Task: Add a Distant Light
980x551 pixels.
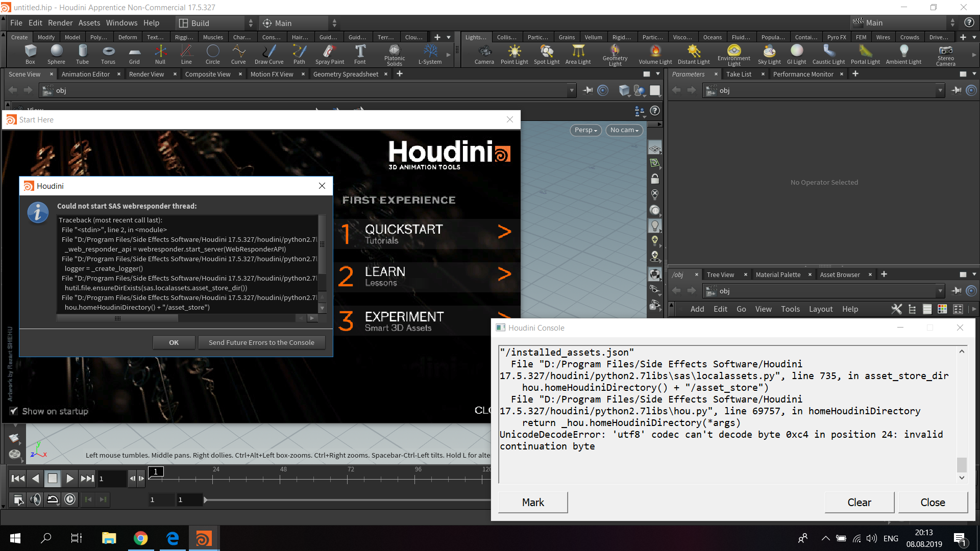Action: 694,54
